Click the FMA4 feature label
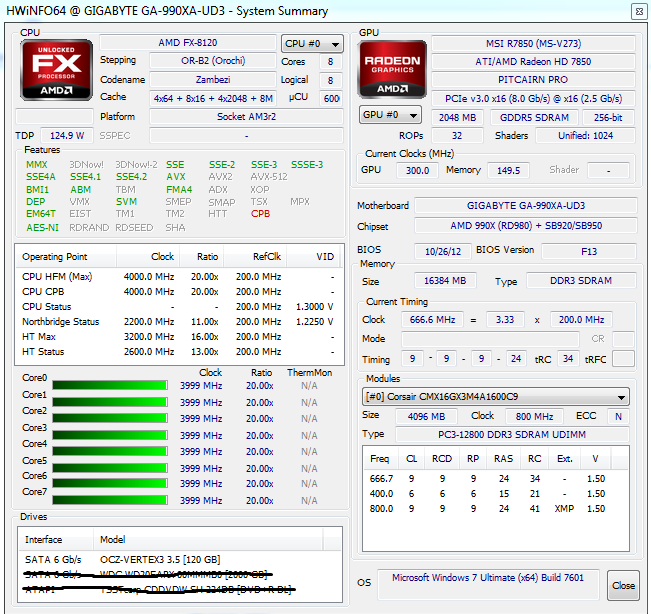Viewport: 651px width, 614px height. point(179,189)
